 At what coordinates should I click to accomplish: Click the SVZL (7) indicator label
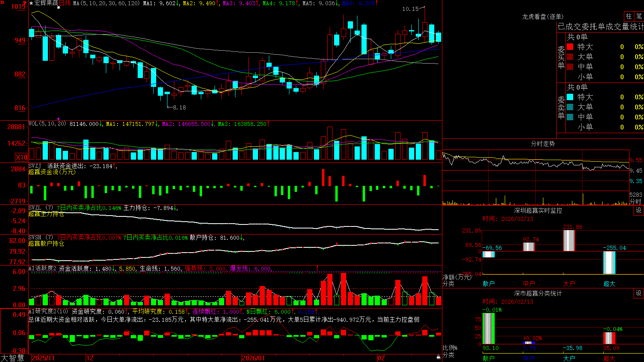[41, 208]
